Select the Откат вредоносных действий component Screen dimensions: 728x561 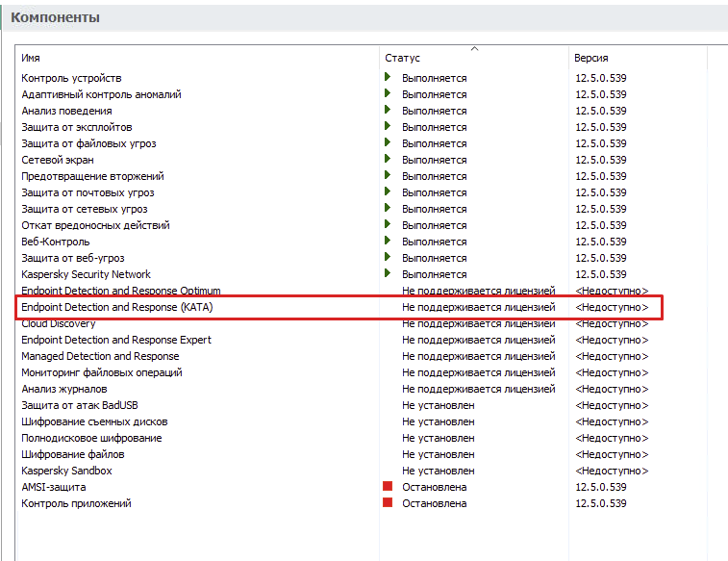tap(95, 225)
